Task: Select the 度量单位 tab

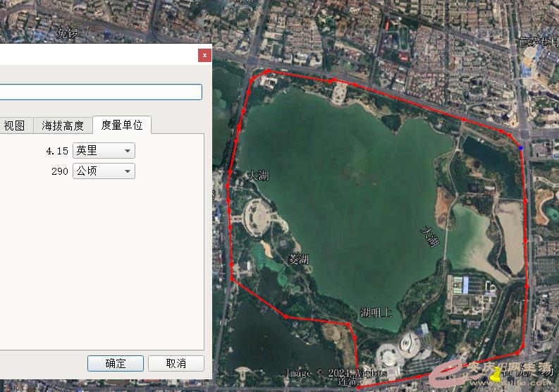Action: coord(122,125)
